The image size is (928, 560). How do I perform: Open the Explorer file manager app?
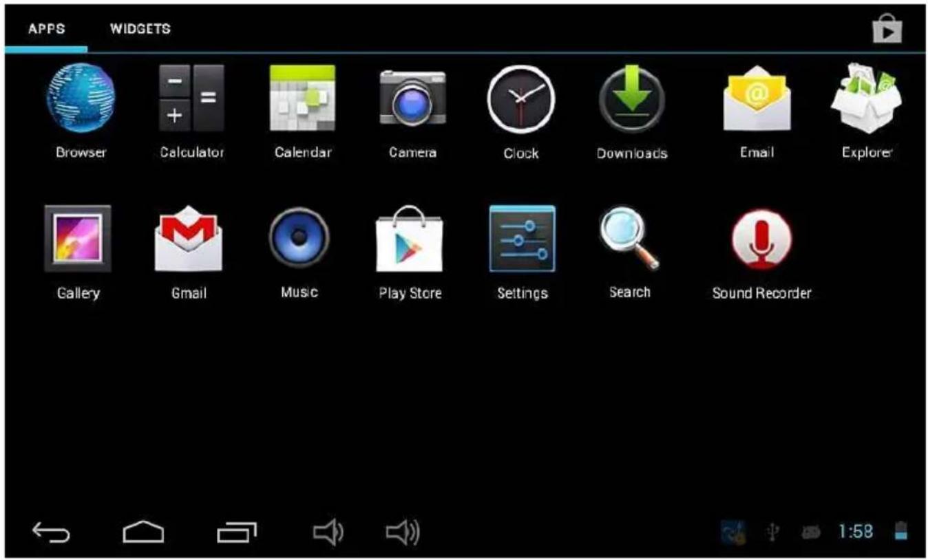coord(867,97)
